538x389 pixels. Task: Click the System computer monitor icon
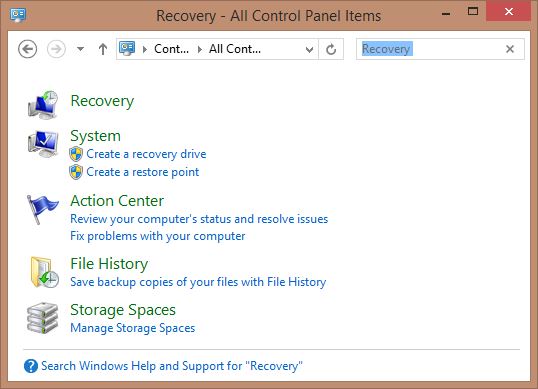pos(43,143)
